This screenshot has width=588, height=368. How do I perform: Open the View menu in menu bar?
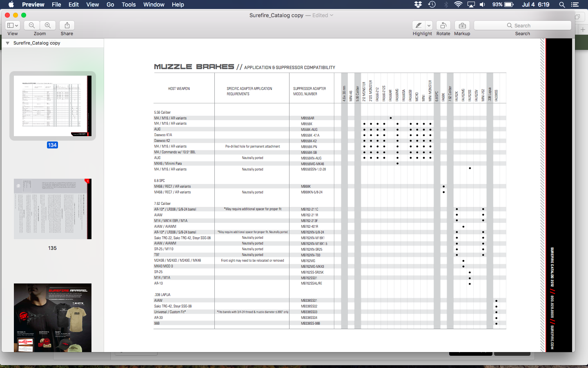point(93,4)
